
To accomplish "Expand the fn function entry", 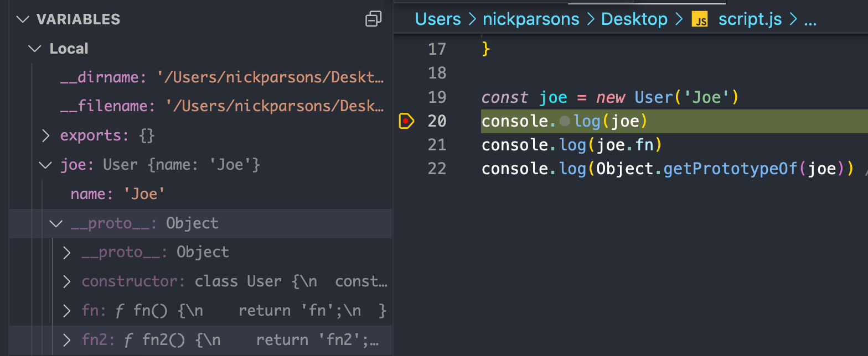I will click(x=67, y=311).
